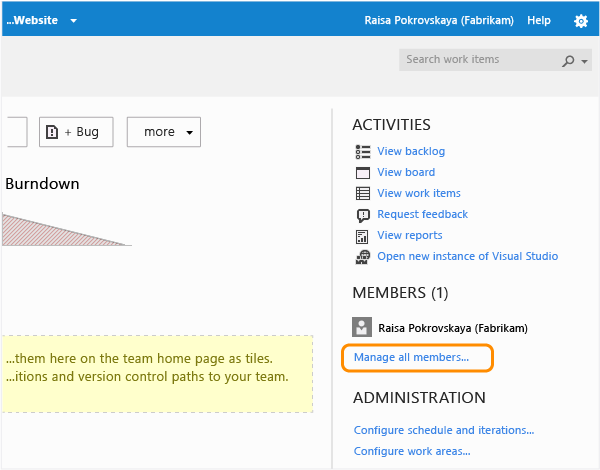Click the ACTIVITIES heading
Screen dimensions: 600x470
click(x=391, y=125)
